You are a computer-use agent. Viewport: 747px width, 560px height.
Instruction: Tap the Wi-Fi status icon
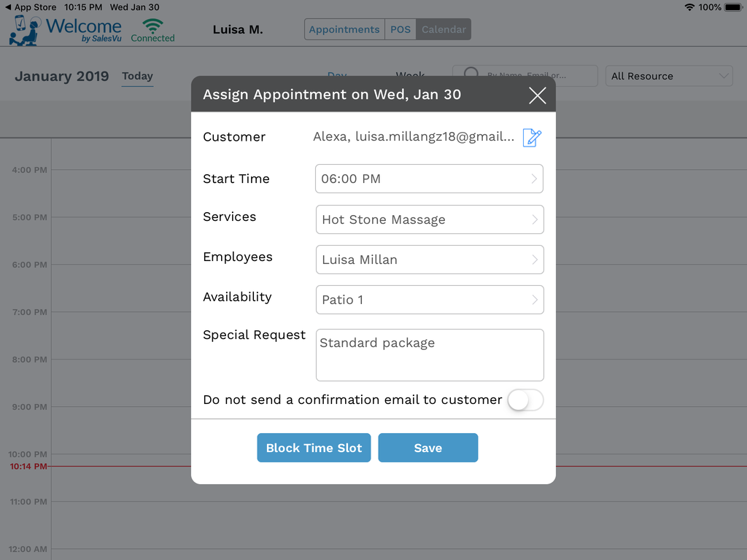click(x=689, y=7)
